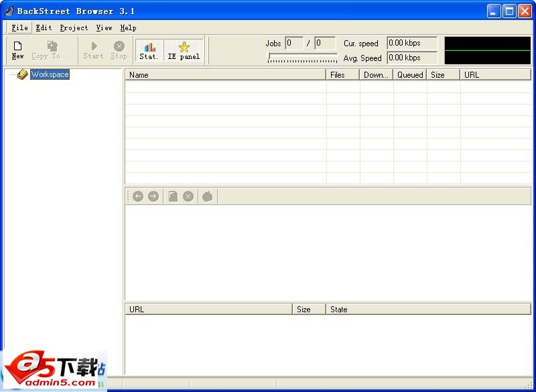Click the globe icon in the preview toolbar
This screenshot has height=392, width=536.
pos(205,196)
